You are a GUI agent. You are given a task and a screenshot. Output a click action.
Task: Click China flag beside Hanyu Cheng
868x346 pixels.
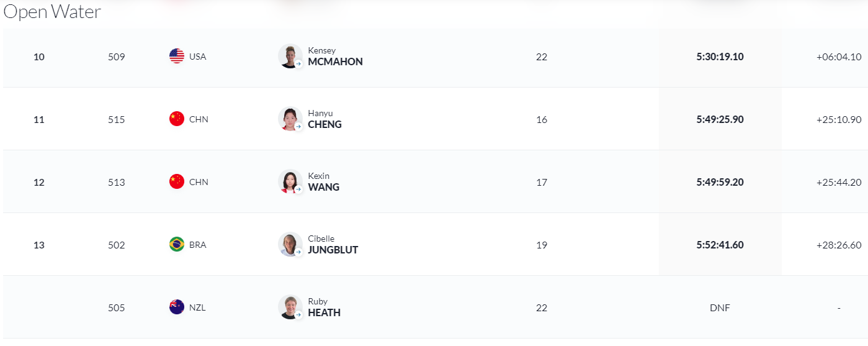point(177,119)
